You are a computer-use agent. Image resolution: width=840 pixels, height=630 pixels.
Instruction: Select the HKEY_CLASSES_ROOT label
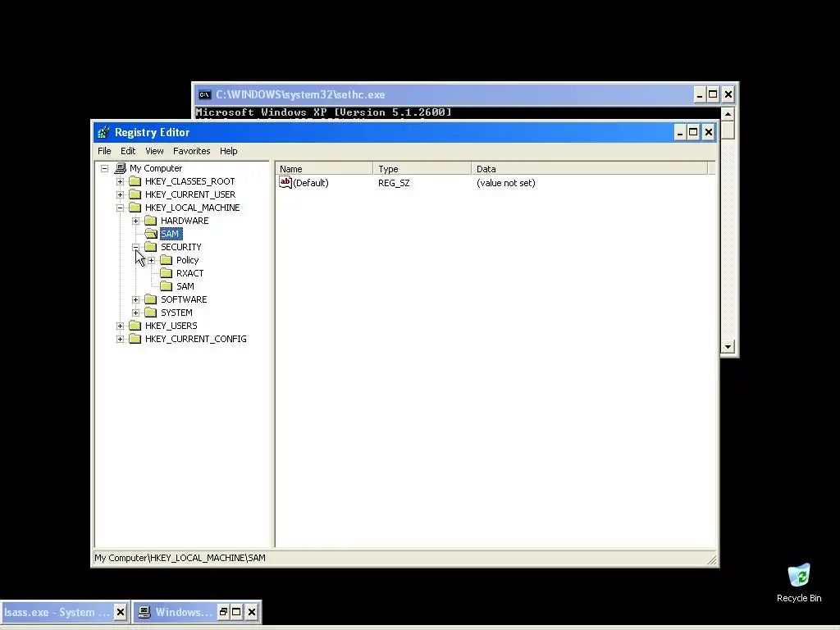click(189, 181)
